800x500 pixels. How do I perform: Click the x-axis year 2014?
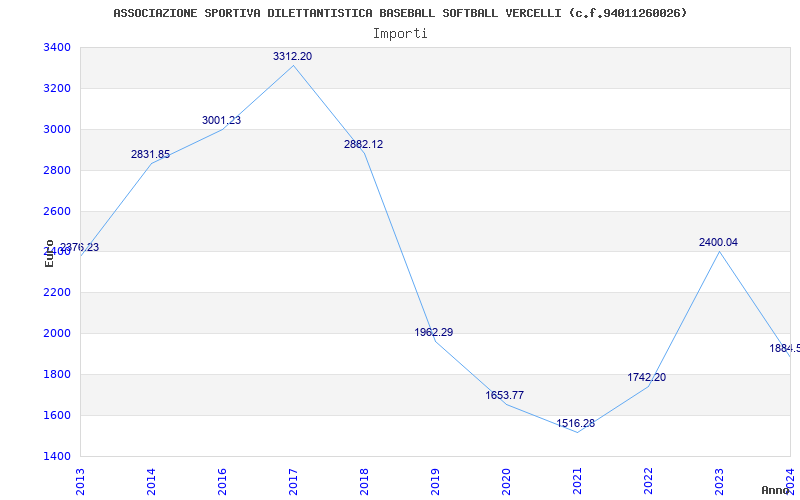[151, 481]
